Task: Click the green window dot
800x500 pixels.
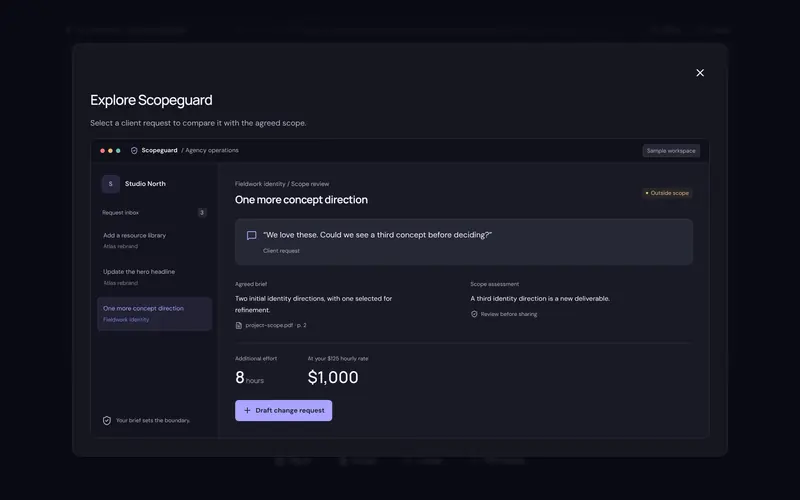Action: [x=118, y=151]
